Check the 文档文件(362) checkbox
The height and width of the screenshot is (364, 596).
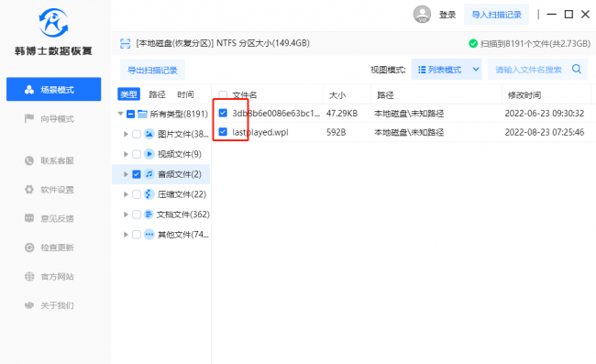[x=137, y=215]
